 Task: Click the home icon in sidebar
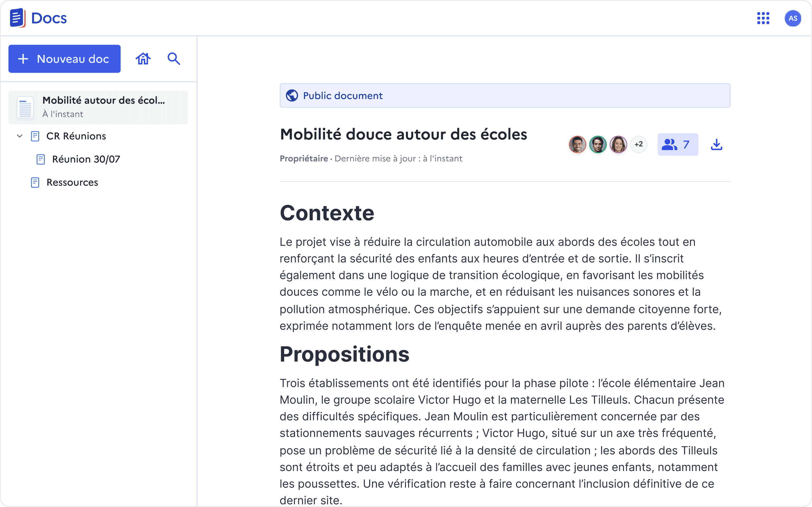coord(143,59)
